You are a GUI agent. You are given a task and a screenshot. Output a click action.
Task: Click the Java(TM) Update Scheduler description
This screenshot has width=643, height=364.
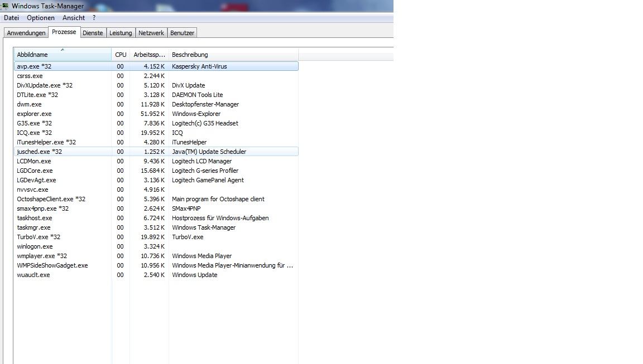[x=209, y=152]
